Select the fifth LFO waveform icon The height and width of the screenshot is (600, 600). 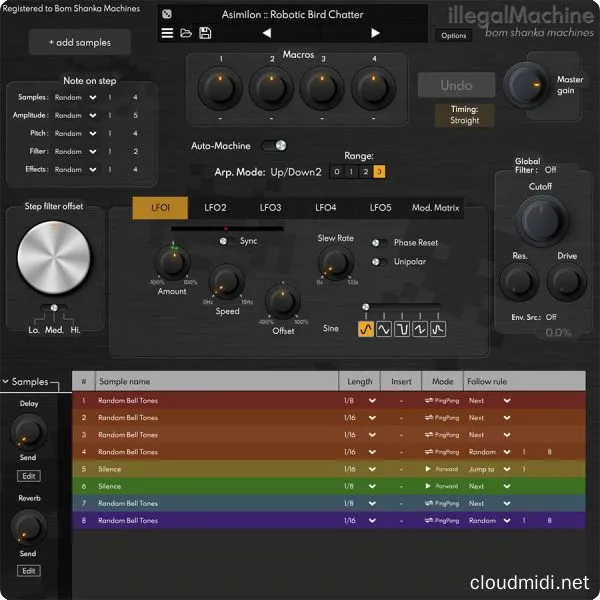pos(438,329)
